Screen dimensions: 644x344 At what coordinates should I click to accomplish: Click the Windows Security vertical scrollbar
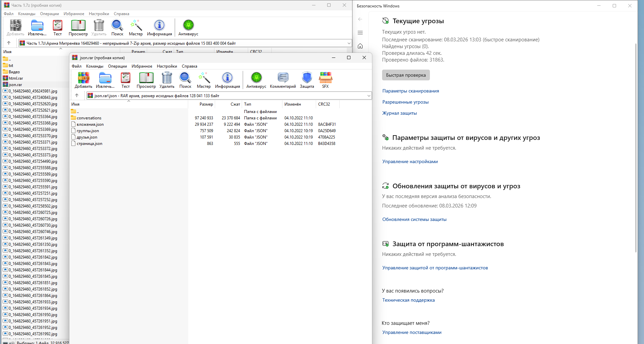[636, 148]
